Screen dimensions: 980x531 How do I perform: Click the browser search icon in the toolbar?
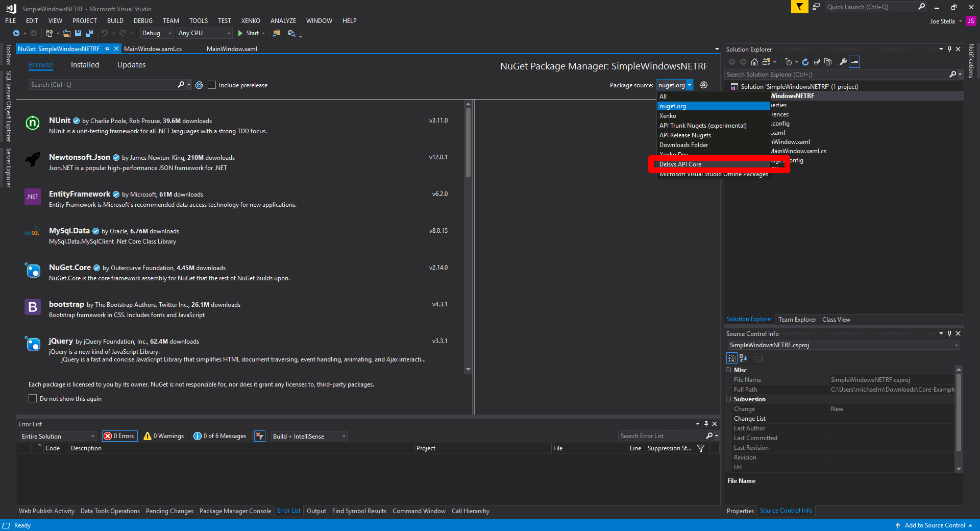tap(291, 33)
